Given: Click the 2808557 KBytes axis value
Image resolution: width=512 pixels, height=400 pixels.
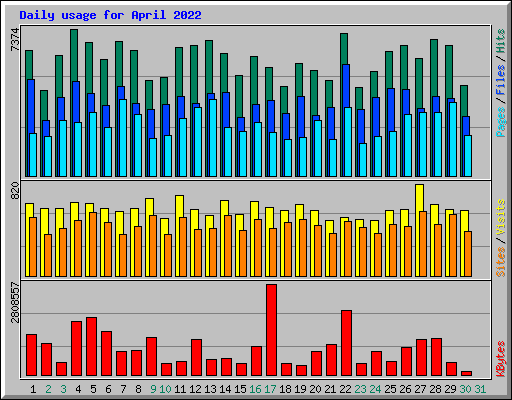Looking at the screenshot, I should tap(15, 302).
